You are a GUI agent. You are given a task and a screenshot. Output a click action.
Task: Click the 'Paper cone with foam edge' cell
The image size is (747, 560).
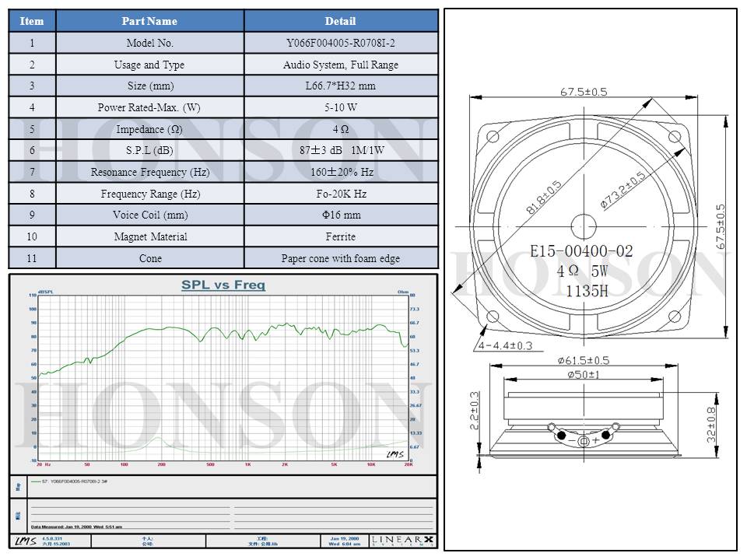pos(341,258)
